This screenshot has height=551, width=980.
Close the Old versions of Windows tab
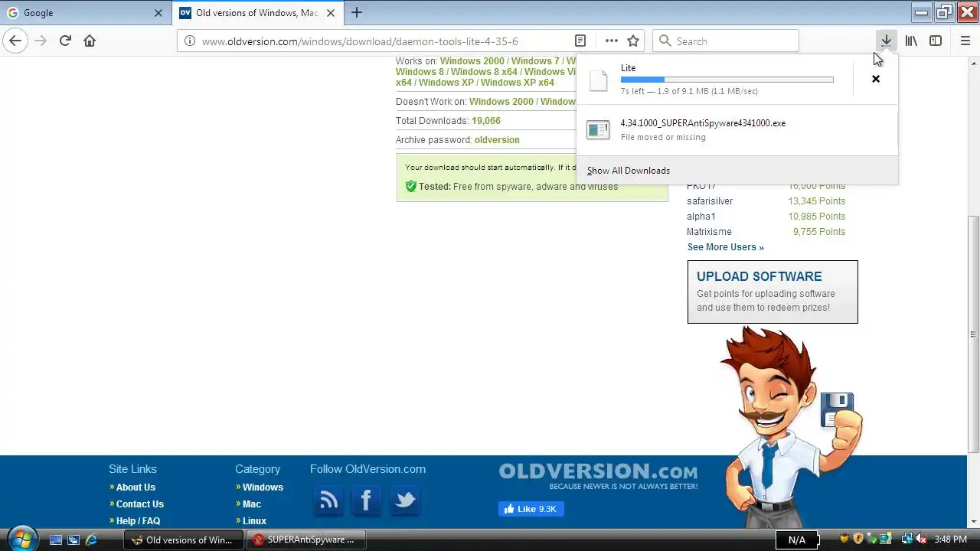pos(331,13)
